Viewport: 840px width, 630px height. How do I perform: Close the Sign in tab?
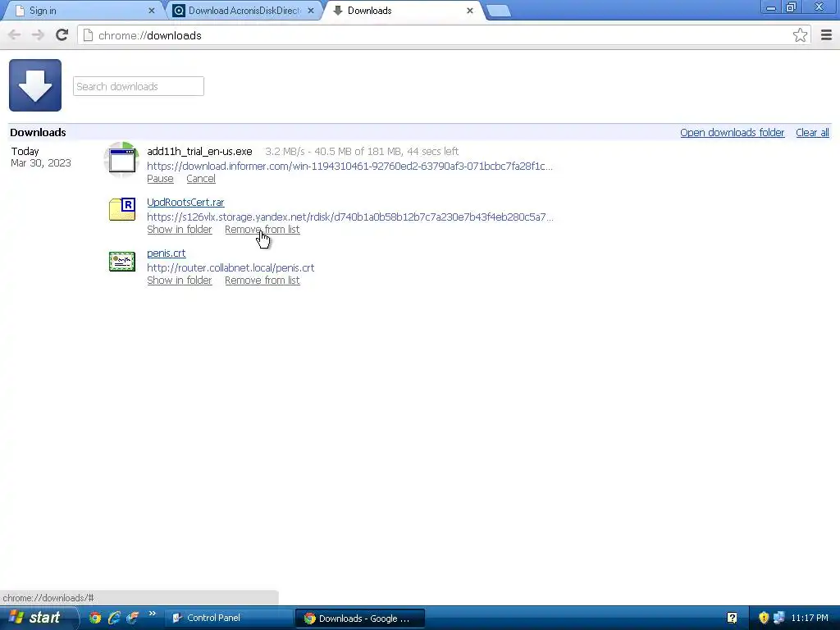[x=151, y=11]
